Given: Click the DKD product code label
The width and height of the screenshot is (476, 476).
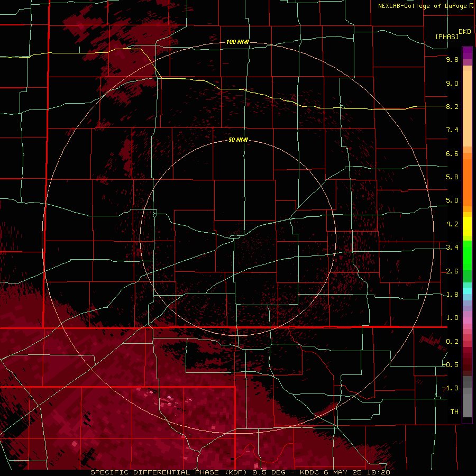Looking at the screenshot, I should [x=465, y=32].
